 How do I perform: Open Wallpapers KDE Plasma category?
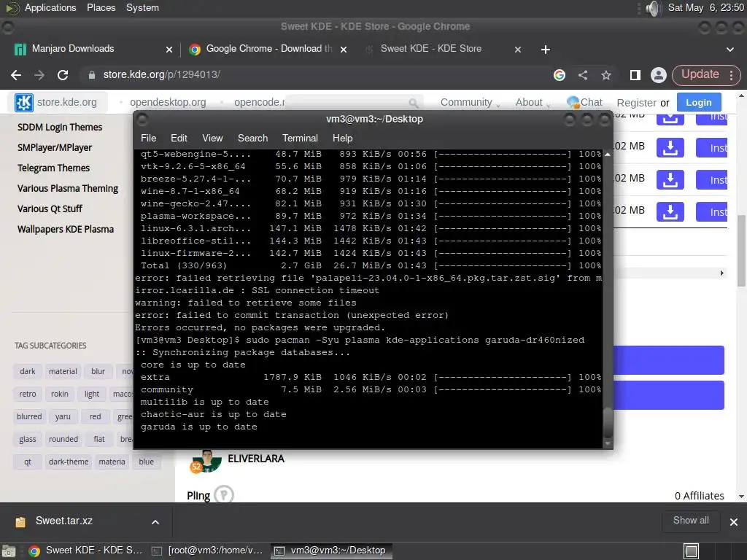[x=65, y=229]
